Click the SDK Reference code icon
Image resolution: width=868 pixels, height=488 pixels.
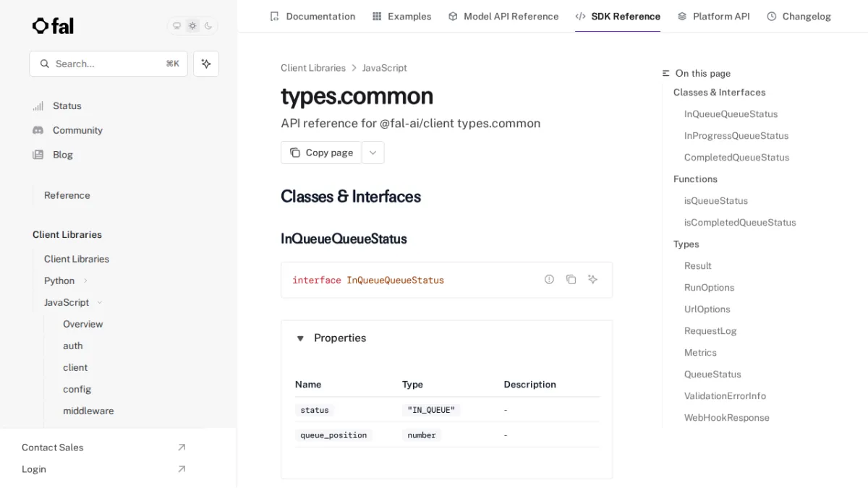point(580,16)
